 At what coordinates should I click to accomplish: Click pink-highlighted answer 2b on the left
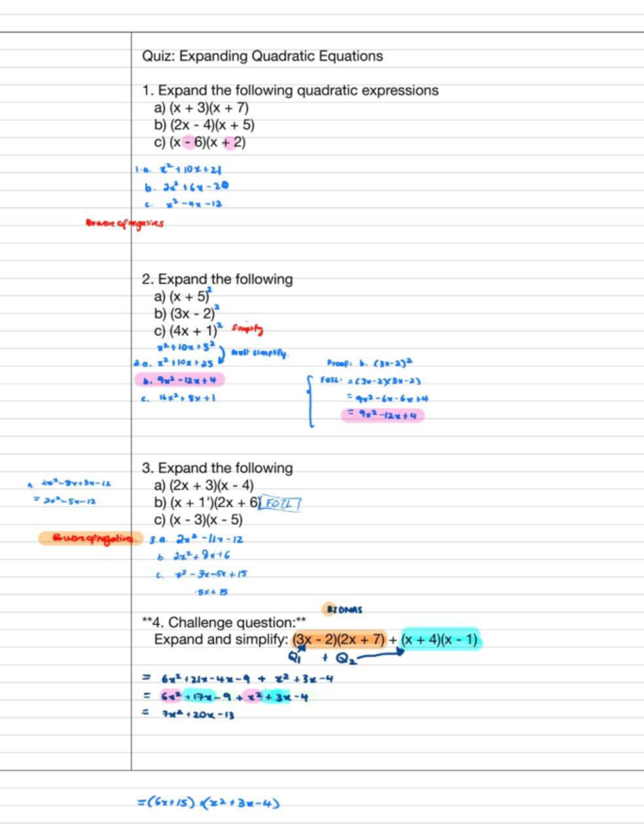coord(180,380)
